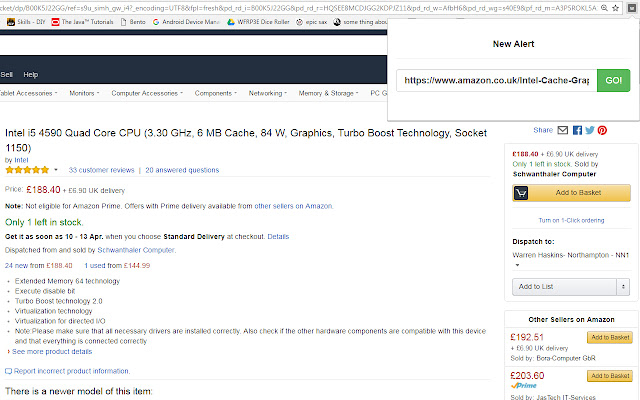Click Report incorrect product information link
This screenshot has width=640, height=400.
tap(71, 371)
